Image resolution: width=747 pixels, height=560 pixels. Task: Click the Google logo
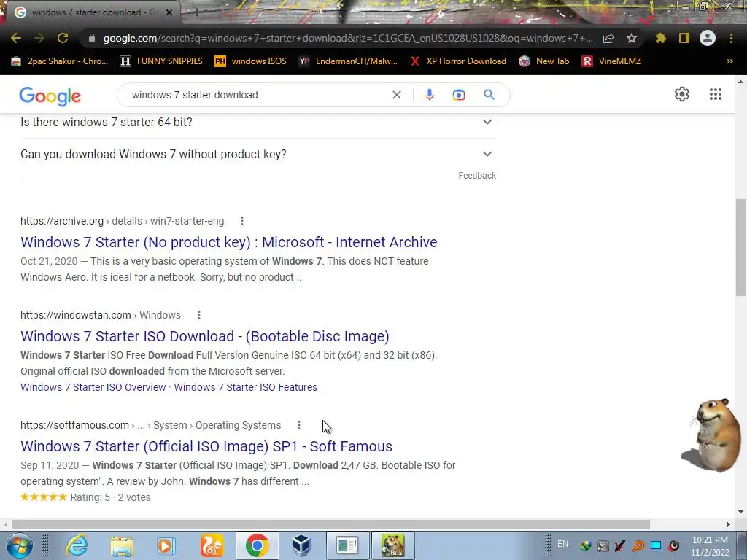(x=50, y=96)
